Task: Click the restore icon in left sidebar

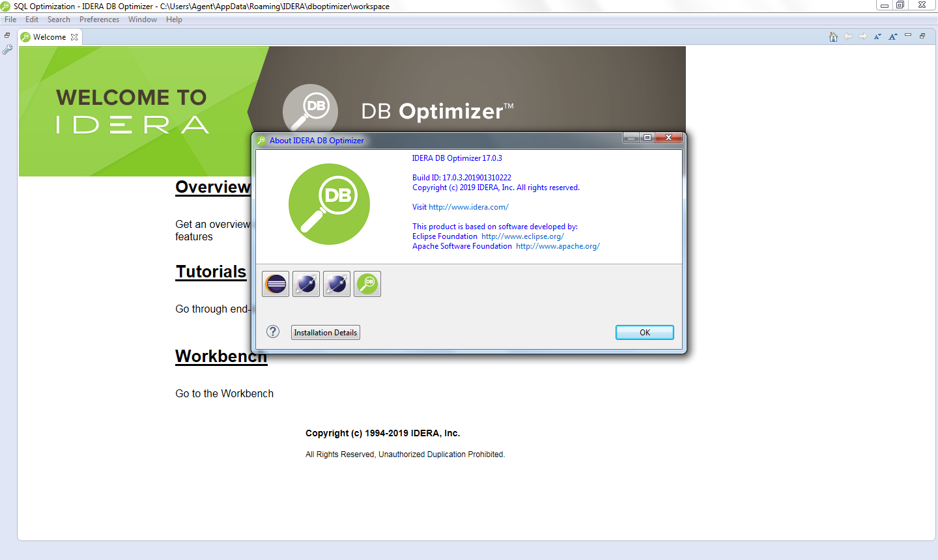Action: pyautogui.click(x=7, y=36)
